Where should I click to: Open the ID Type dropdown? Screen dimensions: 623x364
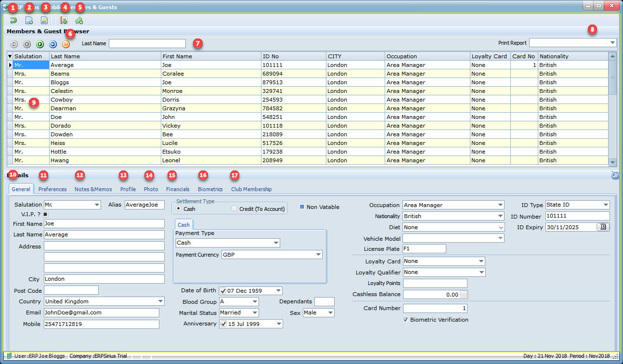pos(606,205)
